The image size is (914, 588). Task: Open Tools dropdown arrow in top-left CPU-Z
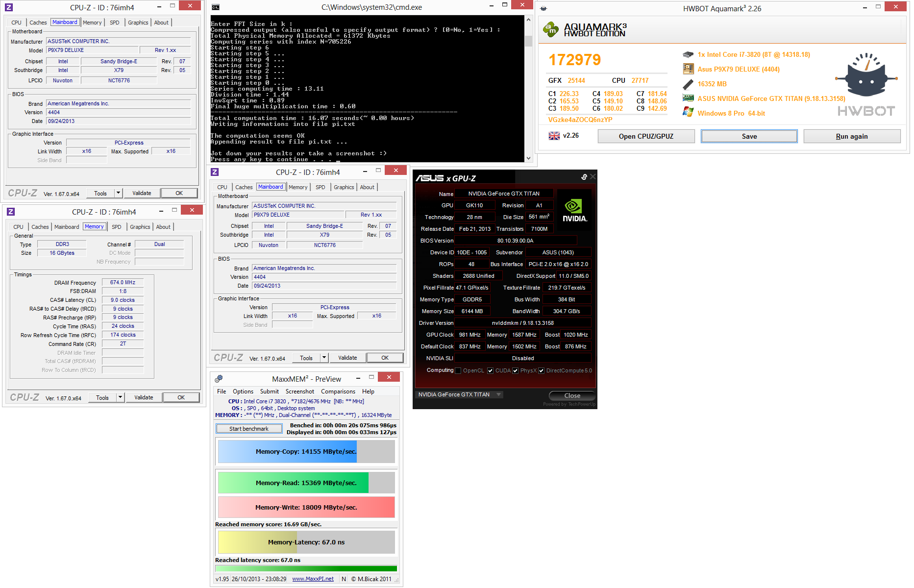pos(118,193)
